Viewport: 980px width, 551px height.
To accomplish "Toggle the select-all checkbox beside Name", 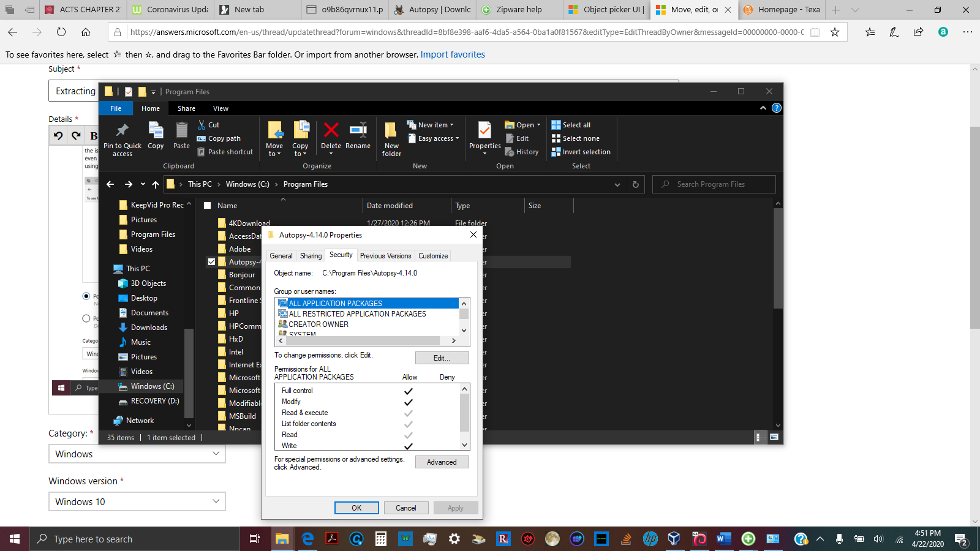I will (x=207, y=206).
